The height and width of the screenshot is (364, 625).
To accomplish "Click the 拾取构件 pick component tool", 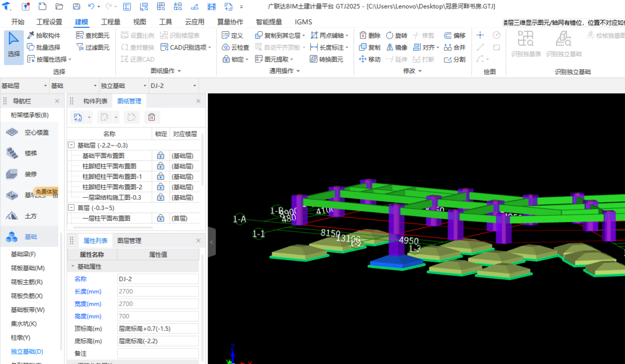I will tap(44, 35).
